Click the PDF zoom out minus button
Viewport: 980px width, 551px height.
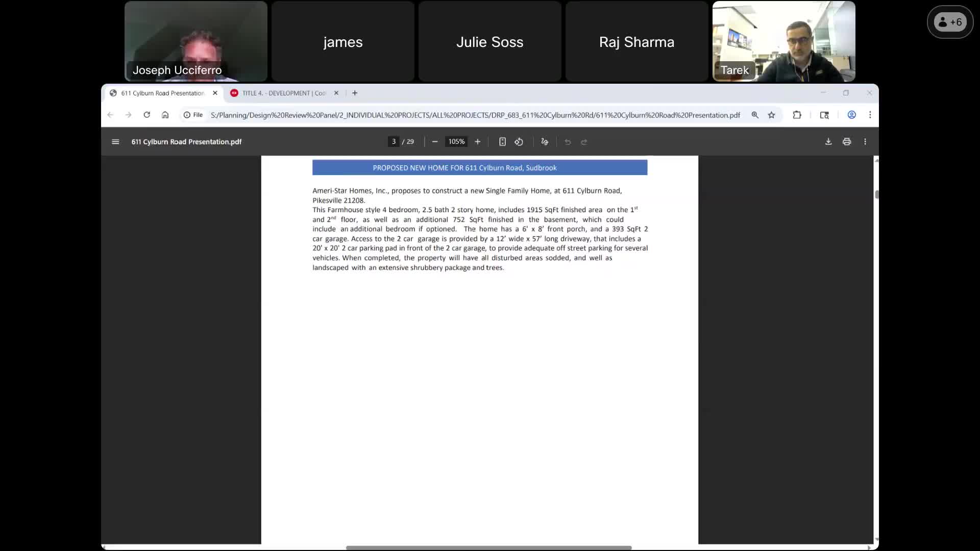(x=435, y=142)
